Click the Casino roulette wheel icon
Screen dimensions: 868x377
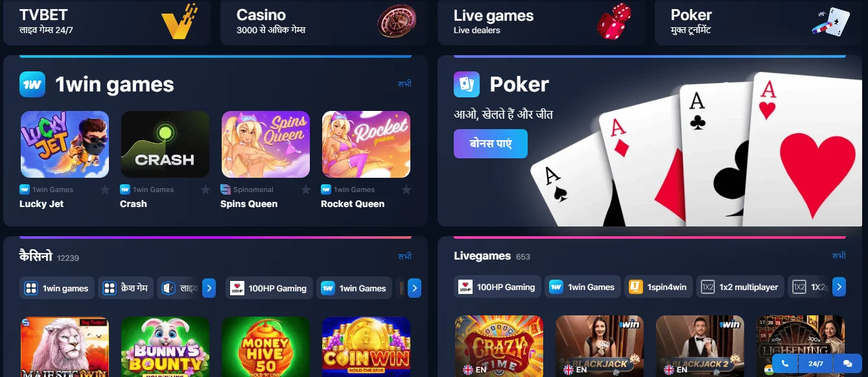pyautogui.click(x=396, y=21)
